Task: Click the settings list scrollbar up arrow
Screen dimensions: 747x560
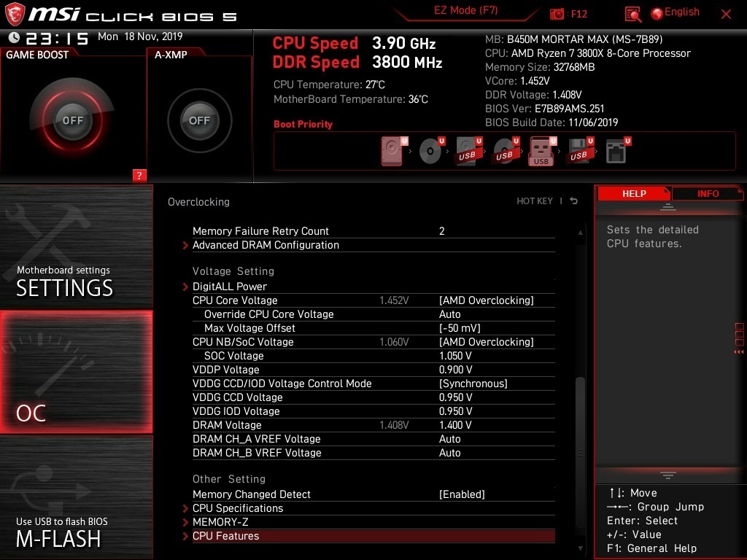Action: pos(580,233)
